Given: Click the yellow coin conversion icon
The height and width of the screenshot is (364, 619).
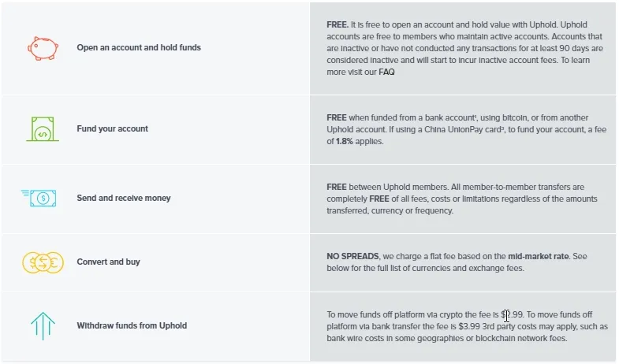Looking at the screenshot, I should point(43,262).
